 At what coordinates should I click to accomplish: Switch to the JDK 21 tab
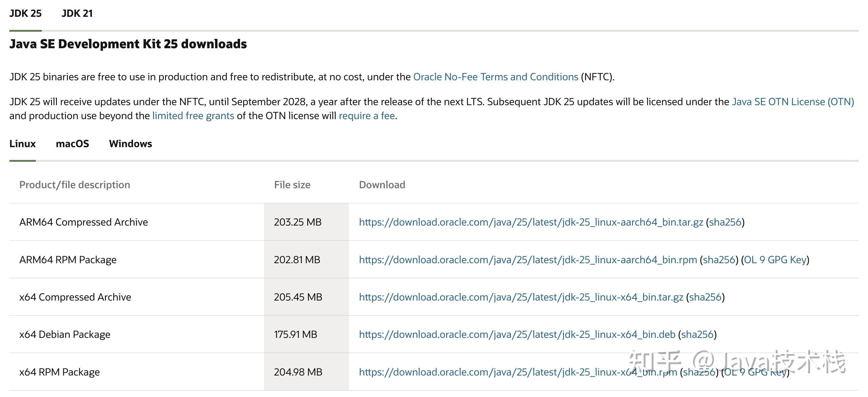click(x=77, y=13)
